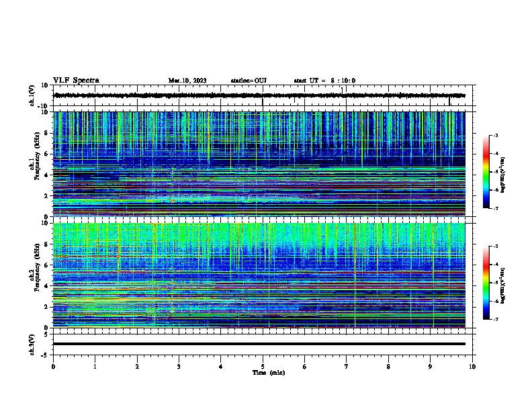This screenshot has height=411, width=532.
Task: Select the date label "Mar.10, 2023"
Action: coord(187,81)
